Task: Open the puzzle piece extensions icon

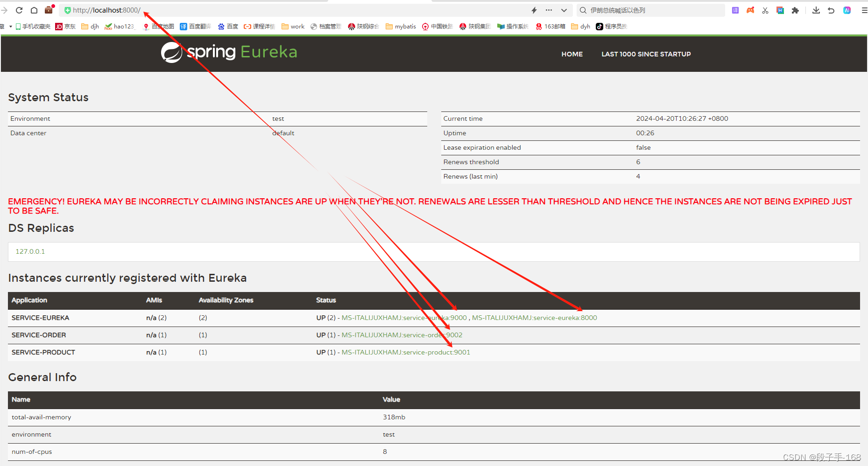Action: 795,10
